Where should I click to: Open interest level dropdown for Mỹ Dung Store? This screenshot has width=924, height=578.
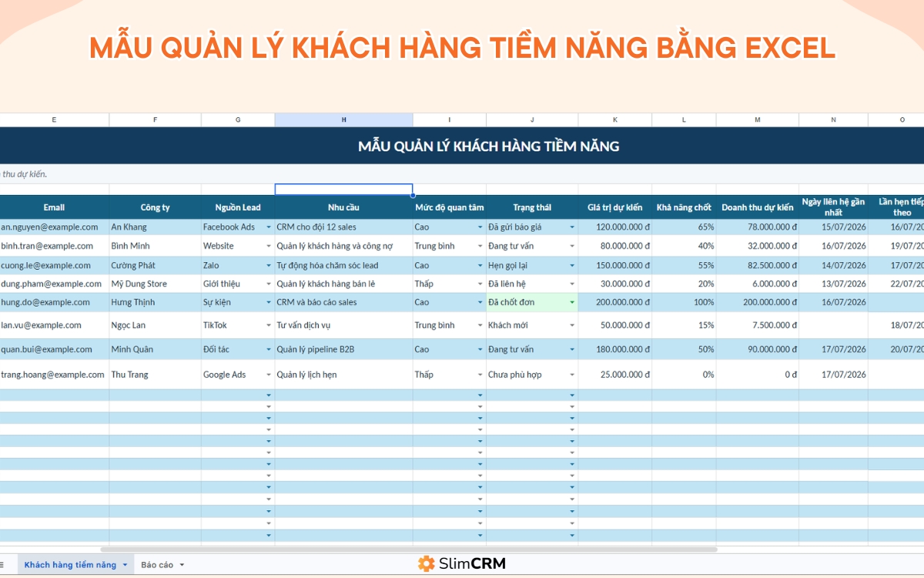click(x=480, y=284)
